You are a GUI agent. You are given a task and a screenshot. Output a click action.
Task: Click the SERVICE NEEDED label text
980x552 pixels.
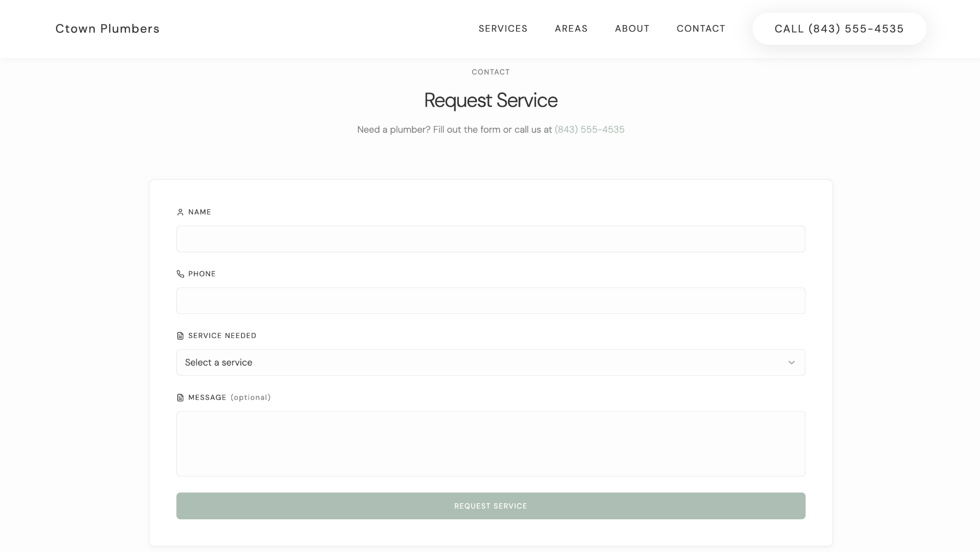[x=223, y=336]
